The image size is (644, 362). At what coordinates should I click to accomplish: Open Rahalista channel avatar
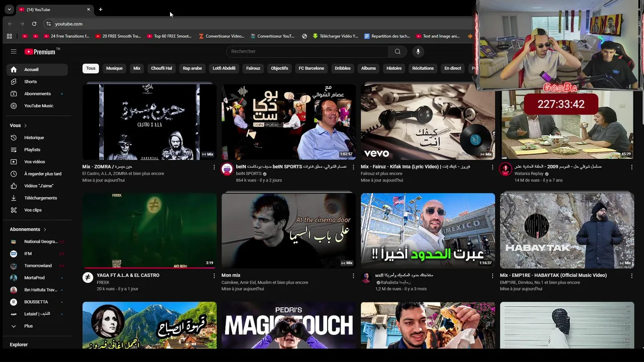coord(366,278)
